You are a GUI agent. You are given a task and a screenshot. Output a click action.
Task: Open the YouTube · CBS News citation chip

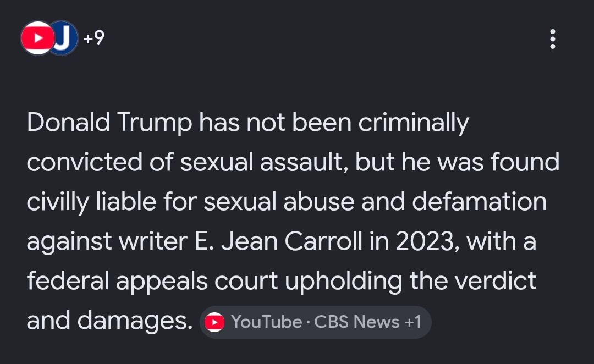point(316,322)
